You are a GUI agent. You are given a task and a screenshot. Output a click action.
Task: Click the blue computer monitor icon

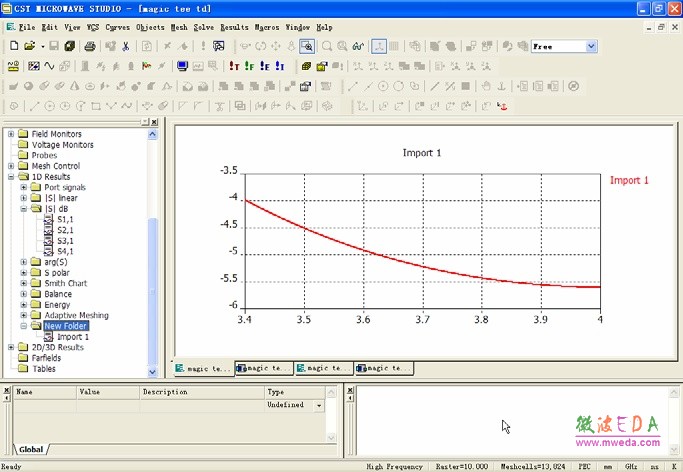coord(182,66)
